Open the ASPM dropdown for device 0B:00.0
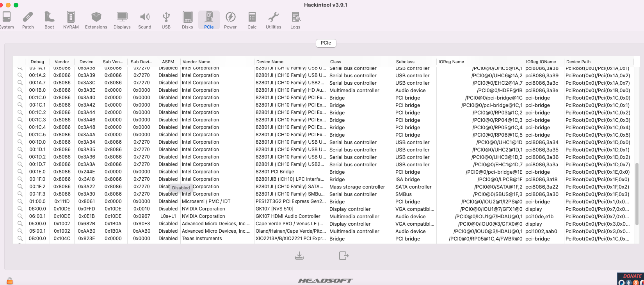This screenshot has height=285, width=644. coord(168,239)
